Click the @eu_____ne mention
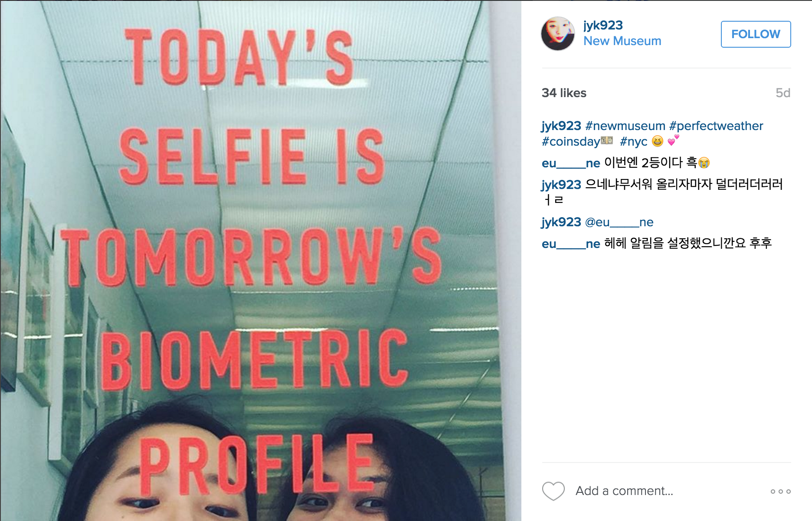812x521 pixels. point(619,222)
